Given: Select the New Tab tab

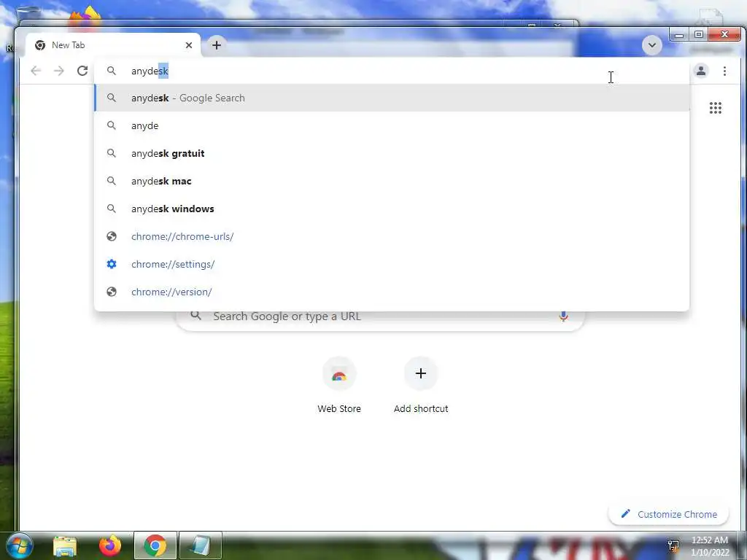Looking at the screenshot, I should coord(113,45).
